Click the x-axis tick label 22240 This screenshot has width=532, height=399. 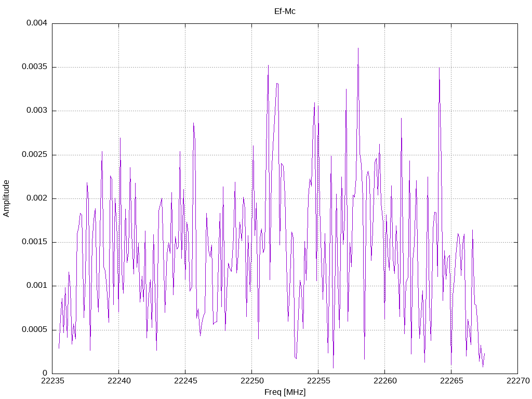coord(119,381)
